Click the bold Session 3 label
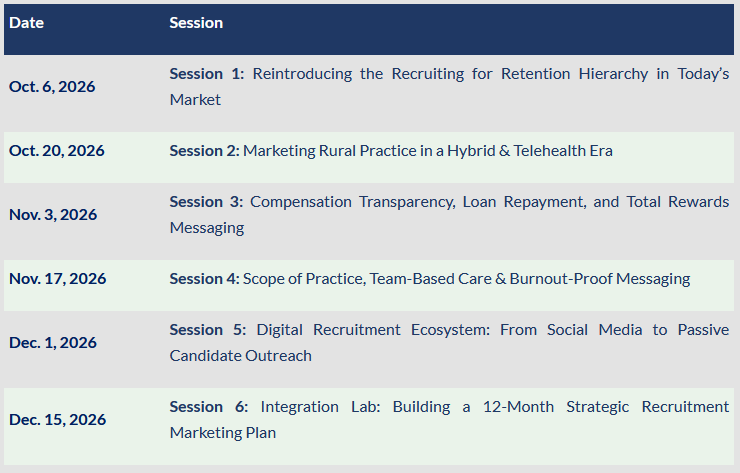Screen dimensions: 740x473 click(x=206, y=202)
